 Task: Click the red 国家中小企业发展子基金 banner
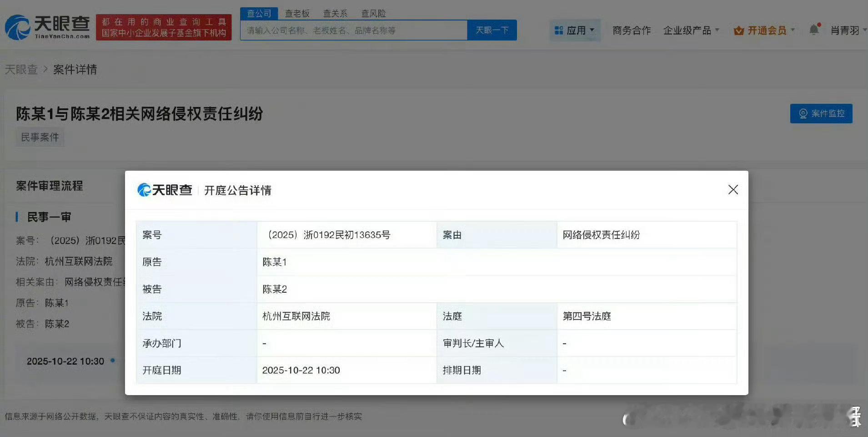[164, 27]
